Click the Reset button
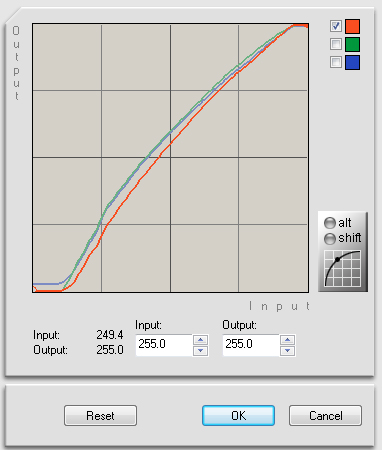The width and height of the screenshot is (382, 450). 100,416
